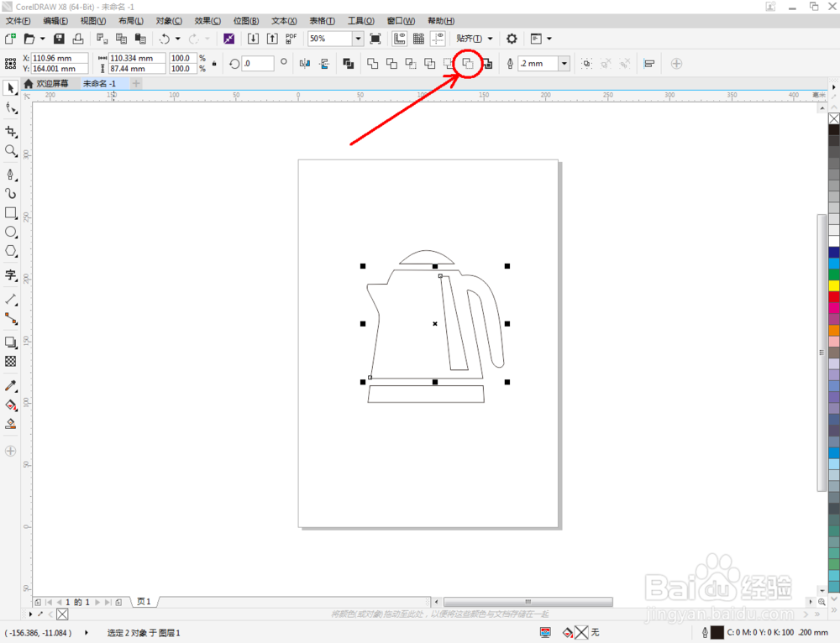
Task: Toggle guidelines display
Action: point(438,39)
